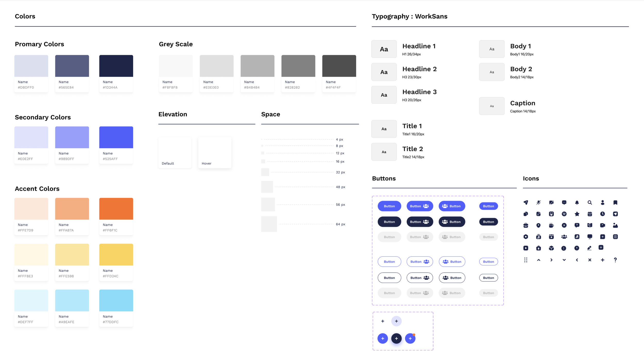
Task: Click the bookmark icon
Action: (615, 202)
